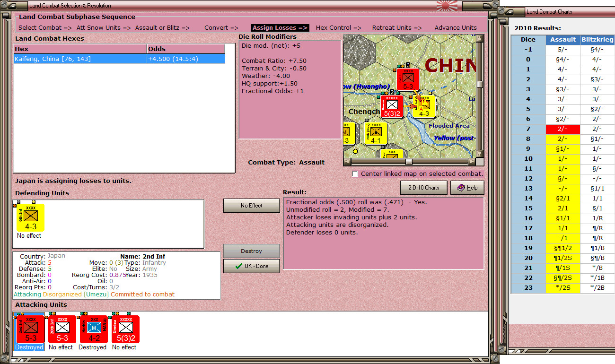This screenshot has height=364, width=615.
Task: Click the map's vertical scrollbar up arrow
Action: (480, 39)
